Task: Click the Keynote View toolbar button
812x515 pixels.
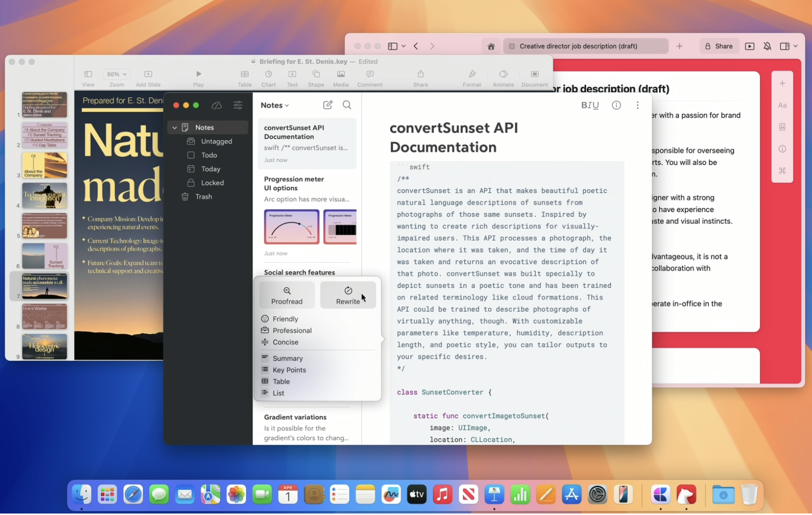Action: (88, 78)
